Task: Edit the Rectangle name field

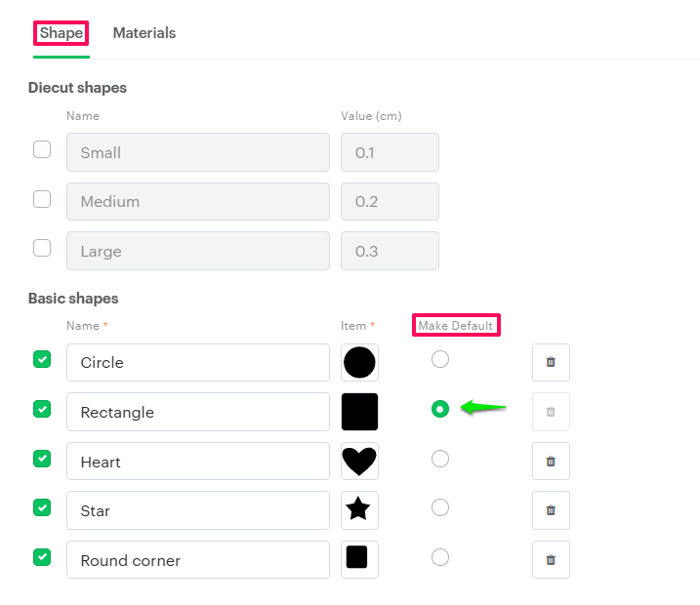Action: tap(198, 412)
